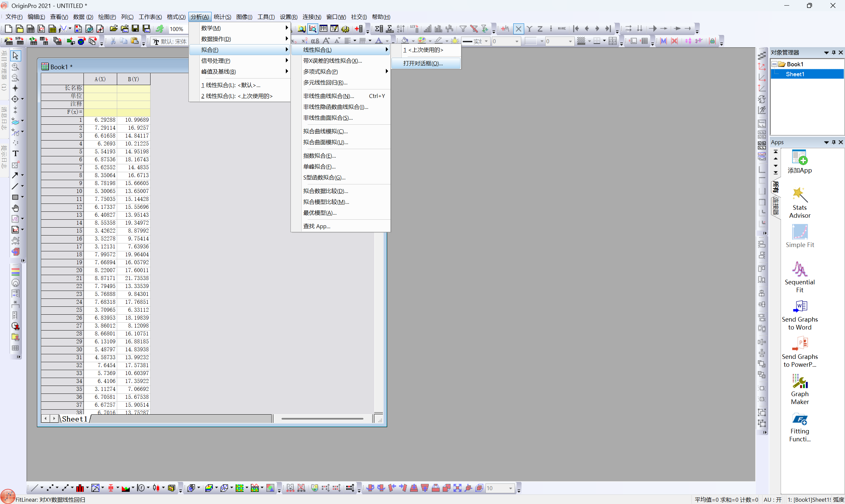
Task: Click the Open project folder icon
Action: coord(114,29)
